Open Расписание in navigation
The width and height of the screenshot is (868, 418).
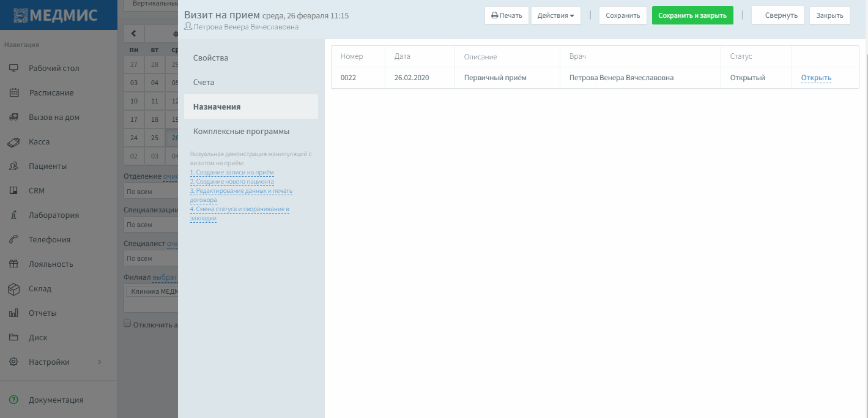click(x=51, y=92)
